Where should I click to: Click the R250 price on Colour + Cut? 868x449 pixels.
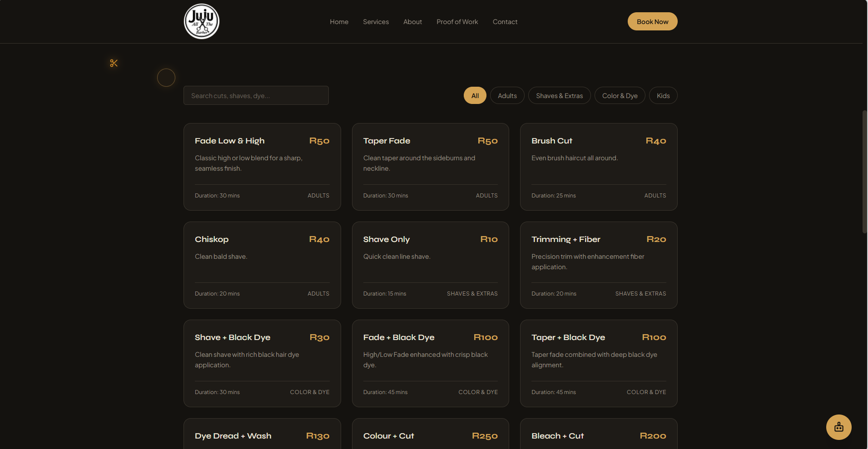[x=485, y=436]
